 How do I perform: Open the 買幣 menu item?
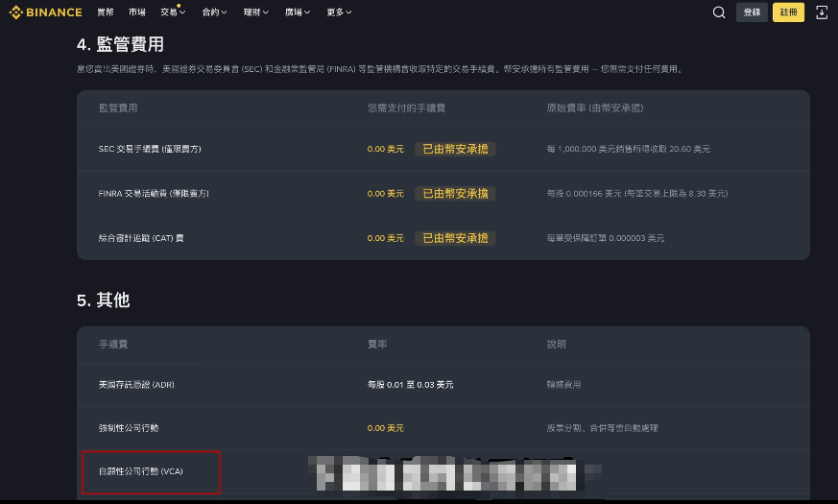click(x=106, y=12)
